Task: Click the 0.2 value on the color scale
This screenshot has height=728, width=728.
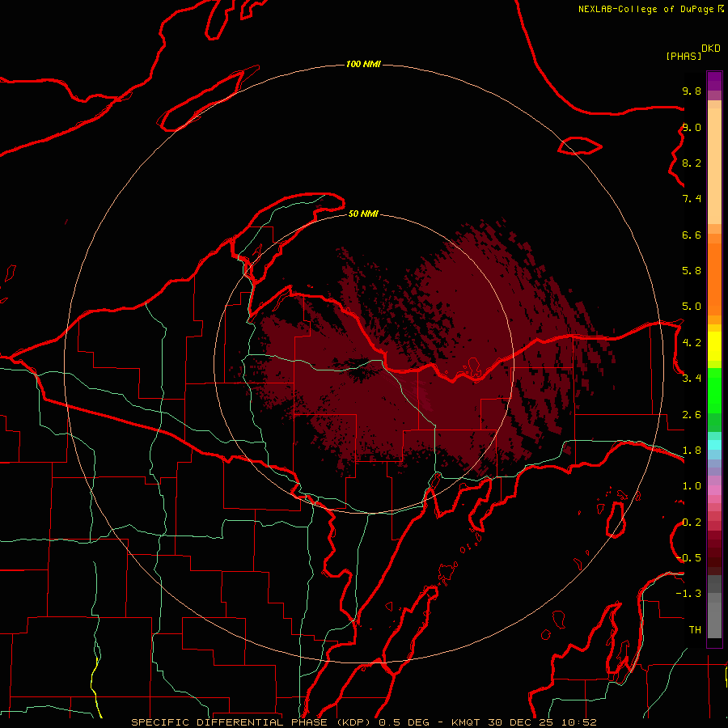Action: coord(692,523)
